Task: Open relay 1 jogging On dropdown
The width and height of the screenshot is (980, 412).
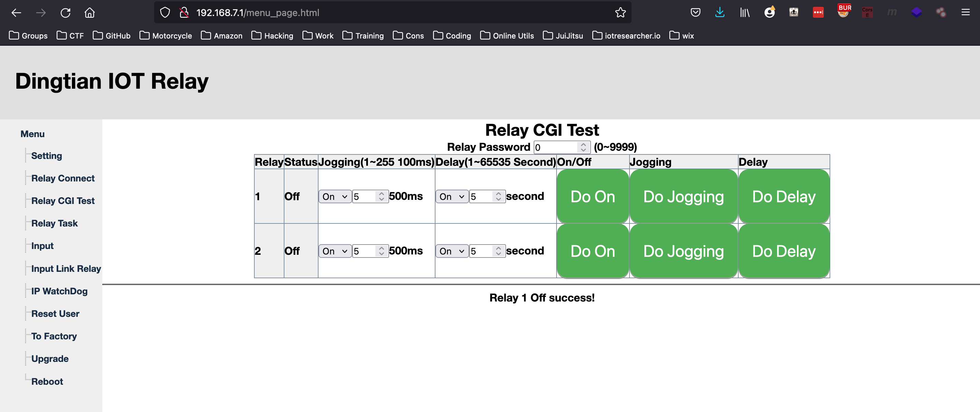Action: click(x=335, y=197)
